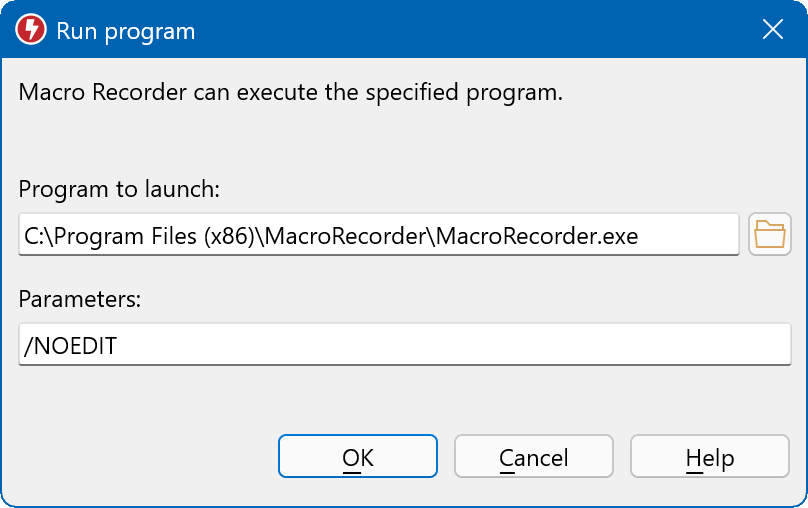
Task: Click blank dialog area left of OK button
Action: tap(140, 458)
